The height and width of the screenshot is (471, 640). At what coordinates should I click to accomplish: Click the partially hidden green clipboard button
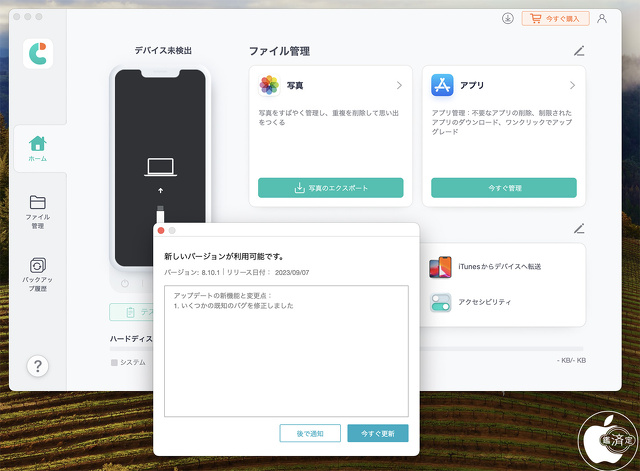click(x=131, y=312)
